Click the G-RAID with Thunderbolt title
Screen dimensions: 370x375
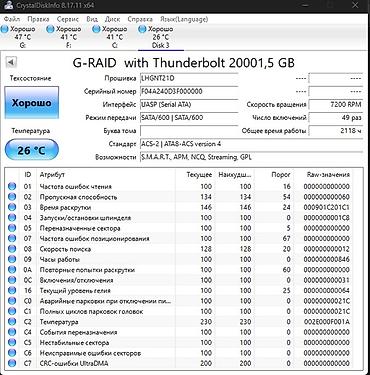pos(184,63)
